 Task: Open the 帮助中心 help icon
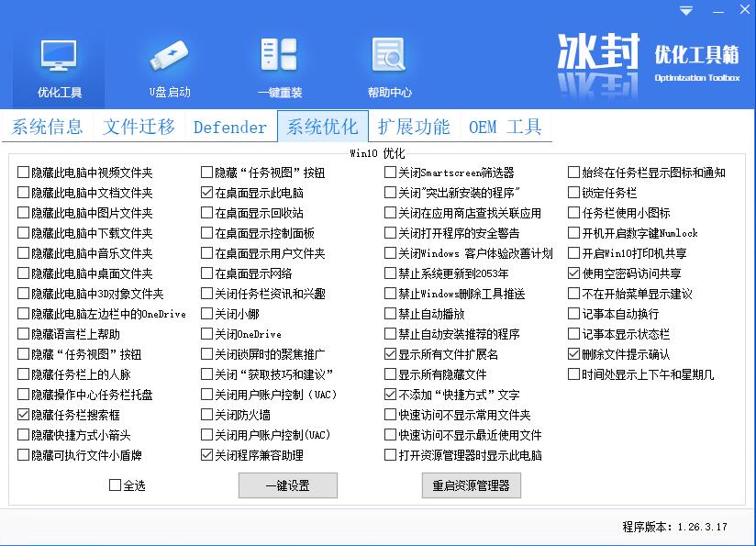[x=389, y=59]
